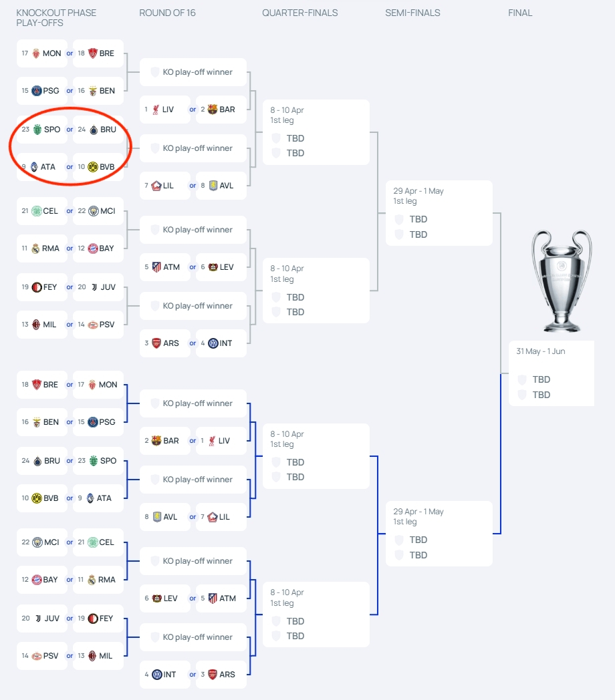The image size is (615, 700).
Task: Click the Champions League trophy image
Action: (562, 281)
